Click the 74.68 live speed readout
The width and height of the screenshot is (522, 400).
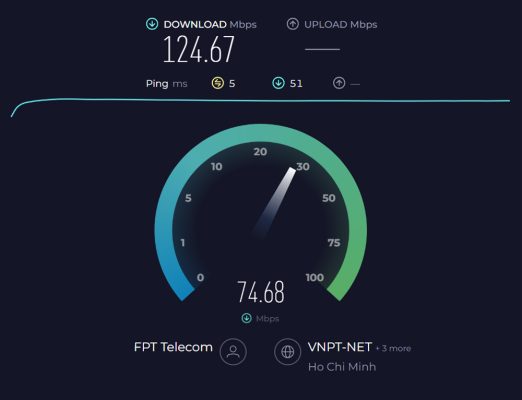pyautogui.click(x=261, y=292)
